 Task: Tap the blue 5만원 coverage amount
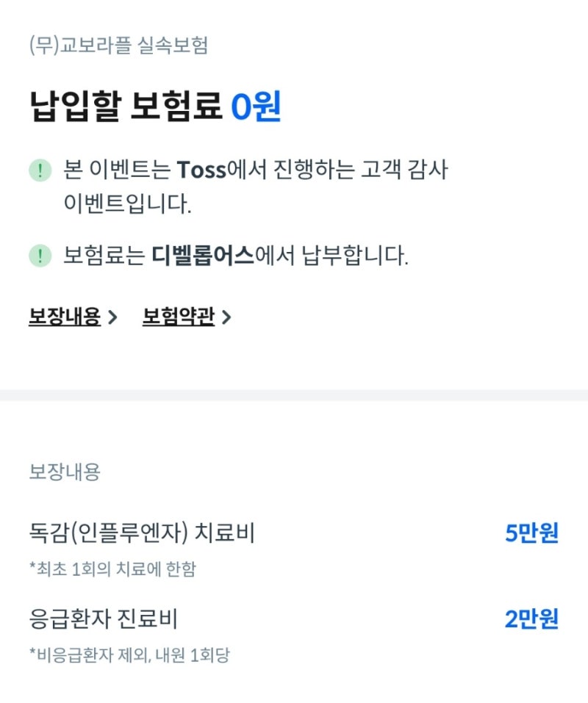[532, 533]
